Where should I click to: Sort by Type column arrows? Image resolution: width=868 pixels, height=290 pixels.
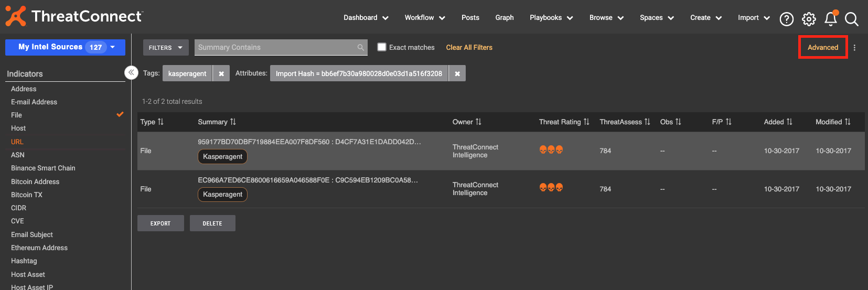160,122
